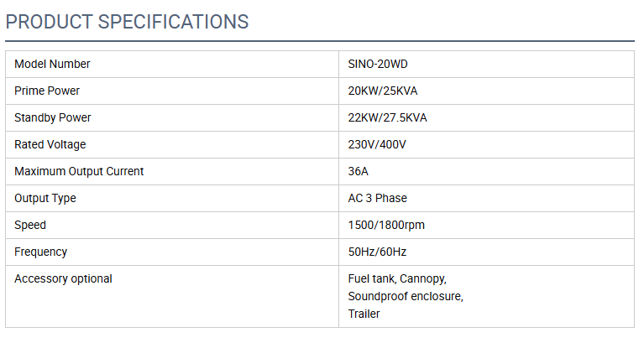Select the Output Type label
This screenshot has height=343, width=644.
click(x=45, y=198)
